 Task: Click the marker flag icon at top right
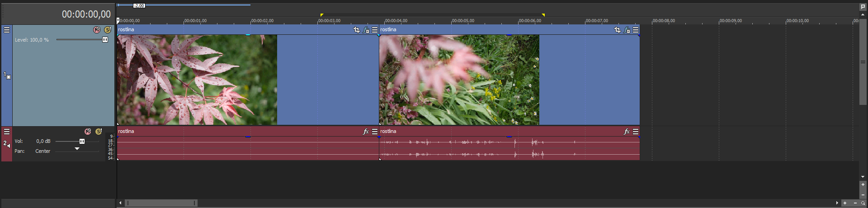[x=863, y=7]
